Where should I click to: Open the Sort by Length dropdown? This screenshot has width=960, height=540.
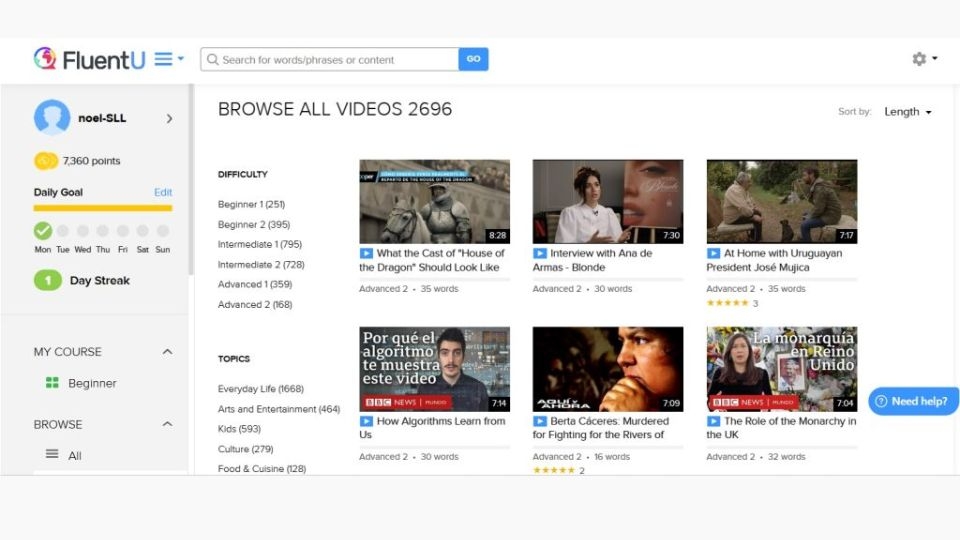click(x=908, y=112)
